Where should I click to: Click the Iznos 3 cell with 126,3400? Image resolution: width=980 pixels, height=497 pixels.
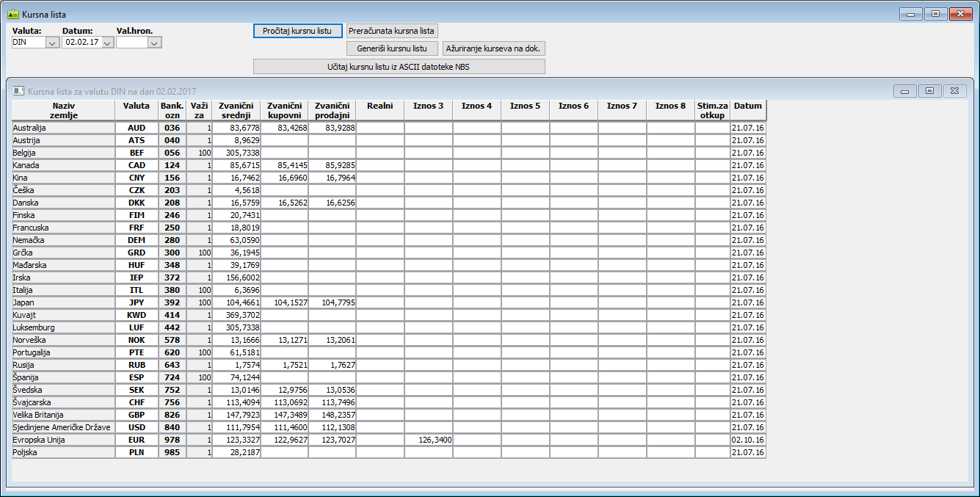[428, 440]
